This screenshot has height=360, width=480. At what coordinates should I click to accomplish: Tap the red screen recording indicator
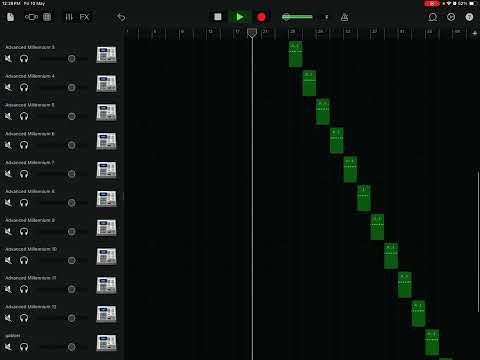pos(432,3)
